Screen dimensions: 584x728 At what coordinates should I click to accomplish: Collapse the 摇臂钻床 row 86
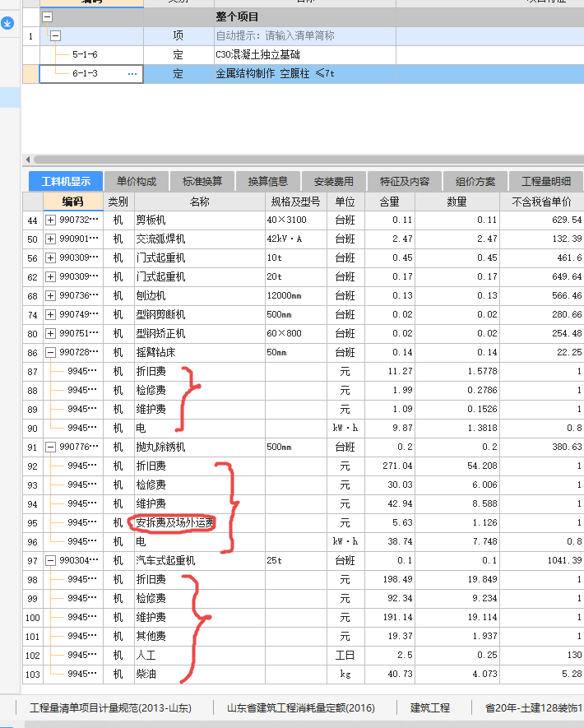[50, 352]
